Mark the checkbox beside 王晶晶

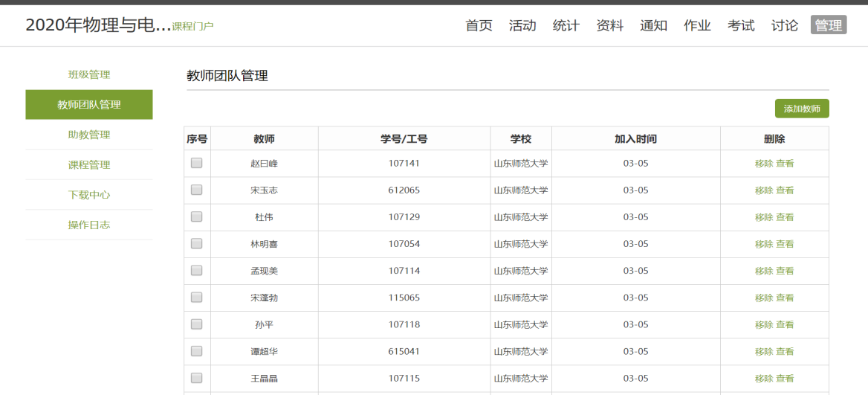point(197,378)
